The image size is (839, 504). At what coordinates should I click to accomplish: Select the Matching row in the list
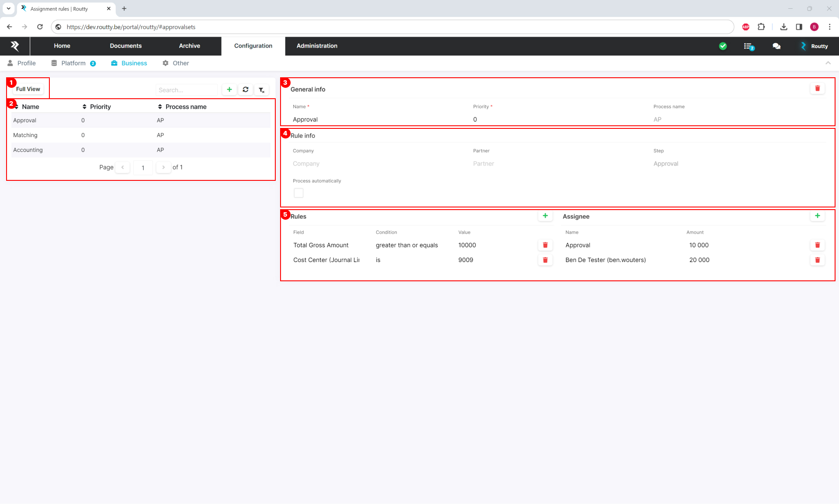[25, 135]
